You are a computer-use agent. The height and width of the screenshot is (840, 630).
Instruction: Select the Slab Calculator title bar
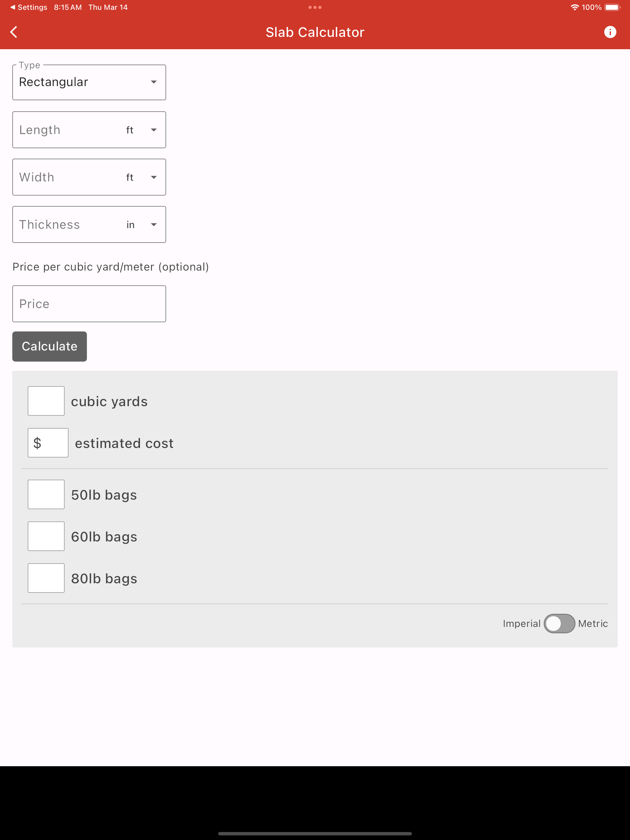(x=315, y=32)
